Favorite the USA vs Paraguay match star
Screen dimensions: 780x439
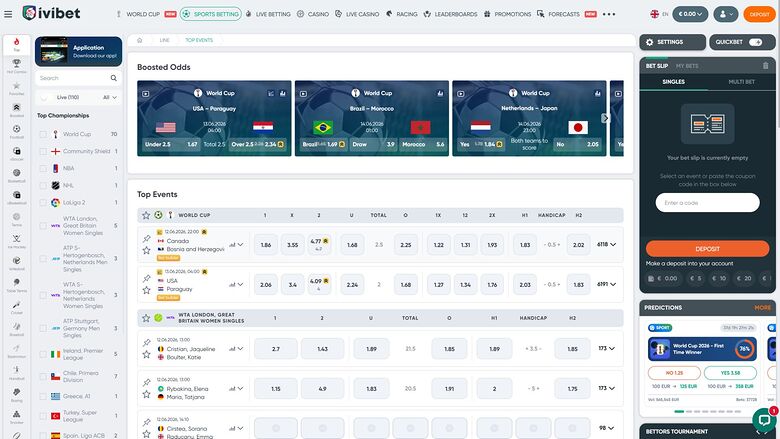tap(146, 290)
